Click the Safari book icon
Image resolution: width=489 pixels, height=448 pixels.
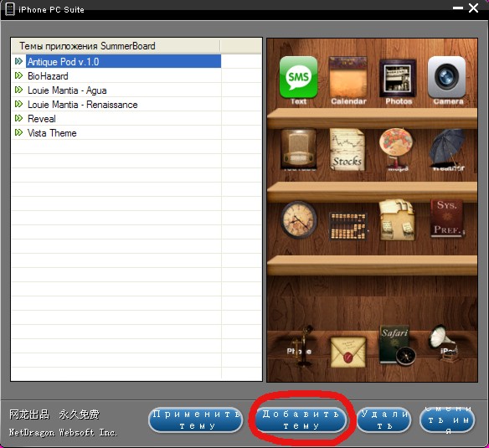(397, 346)
